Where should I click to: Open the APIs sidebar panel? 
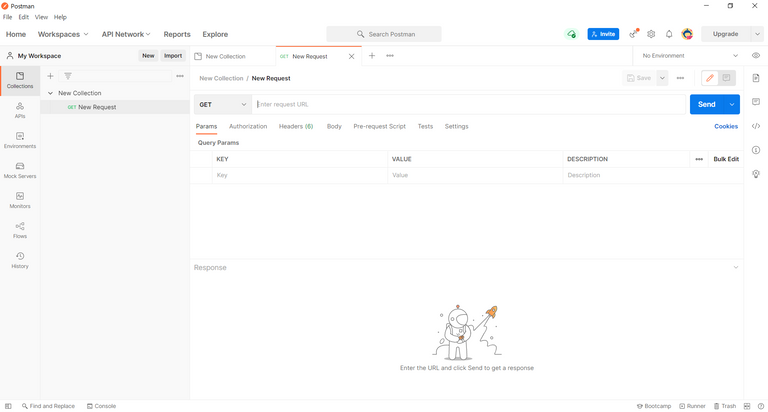click(20, 110)
